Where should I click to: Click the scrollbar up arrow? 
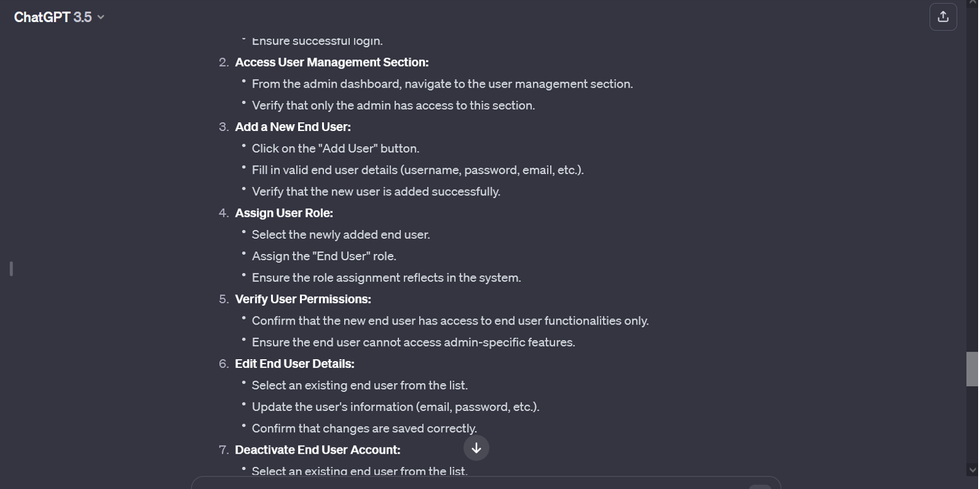coord(971,4)
